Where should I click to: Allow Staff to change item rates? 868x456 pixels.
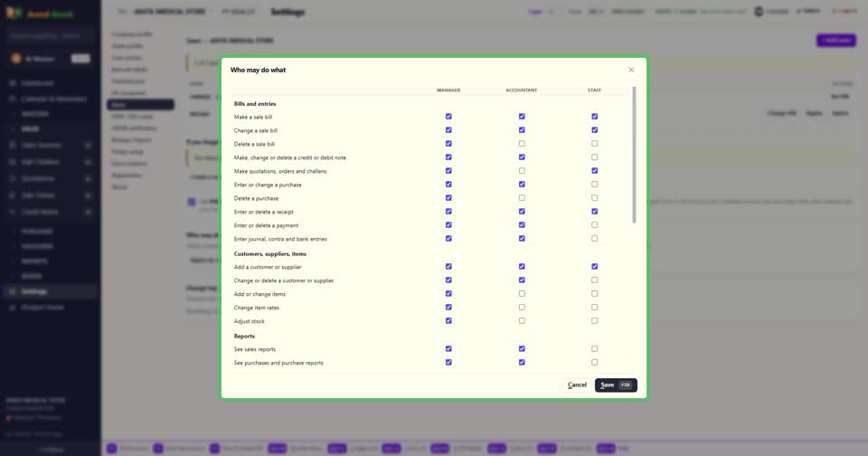595,308
